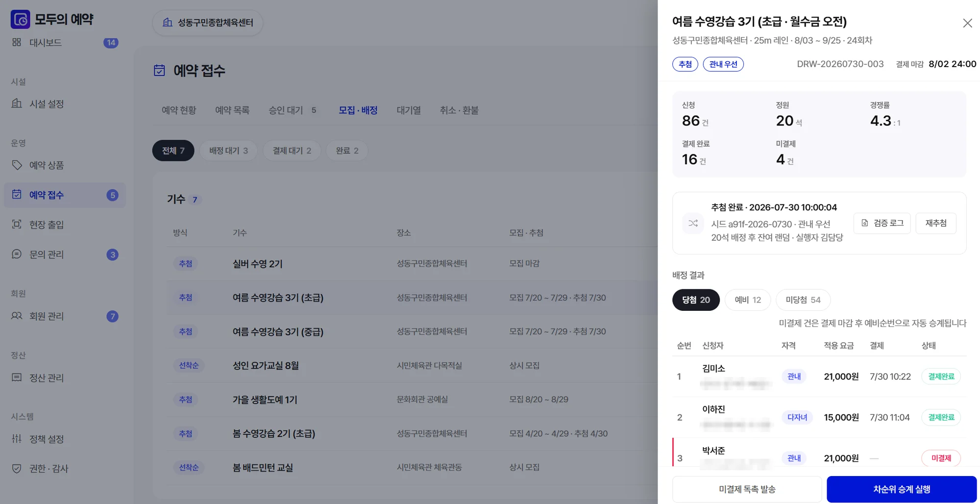Image resolution: width=980 pixels, height=504 pixels.
Task: Open 현장 출입 scan icon
Action: (17, 224)
